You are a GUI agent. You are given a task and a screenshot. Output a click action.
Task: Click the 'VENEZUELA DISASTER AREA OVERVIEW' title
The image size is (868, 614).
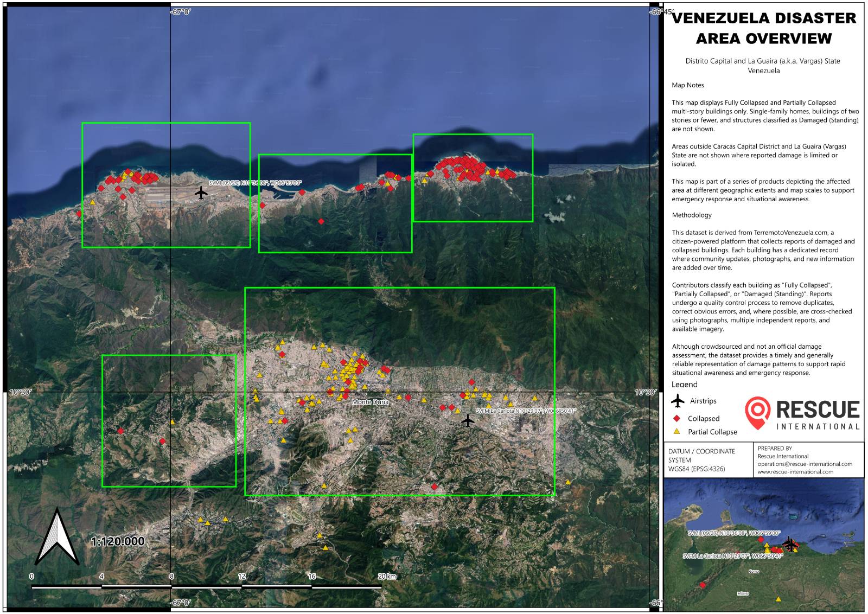764,28
